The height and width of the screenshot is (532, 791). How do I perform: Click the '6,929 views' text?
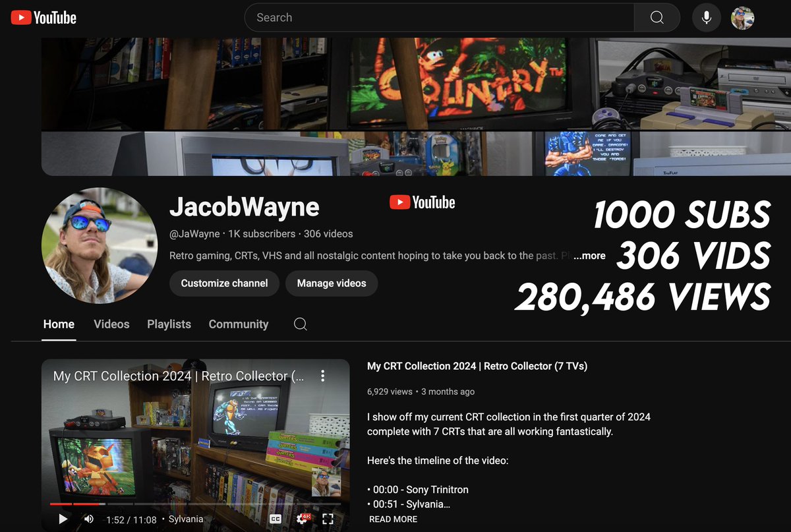coord(390,392)
